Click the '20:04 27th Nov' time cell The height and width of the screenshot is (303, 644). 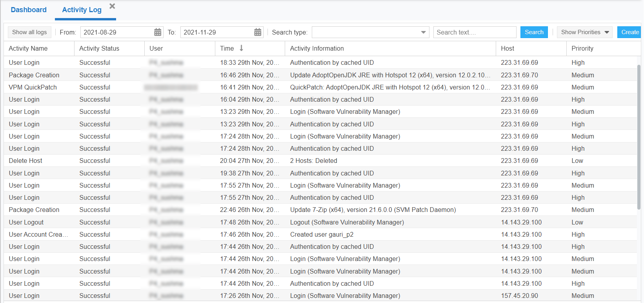(x=250, y=161)
